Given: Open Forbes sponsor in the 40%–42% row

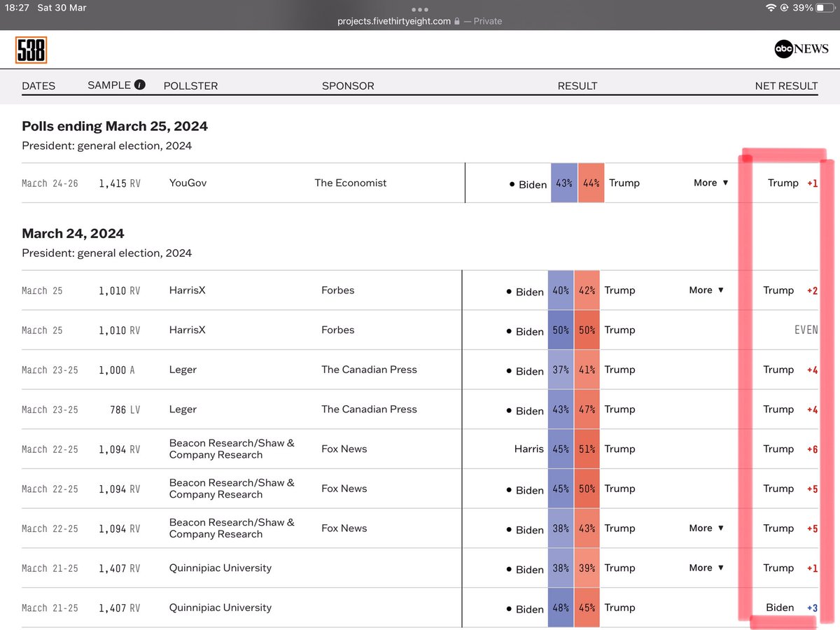Looking at the screenshot, I should 338,290.
